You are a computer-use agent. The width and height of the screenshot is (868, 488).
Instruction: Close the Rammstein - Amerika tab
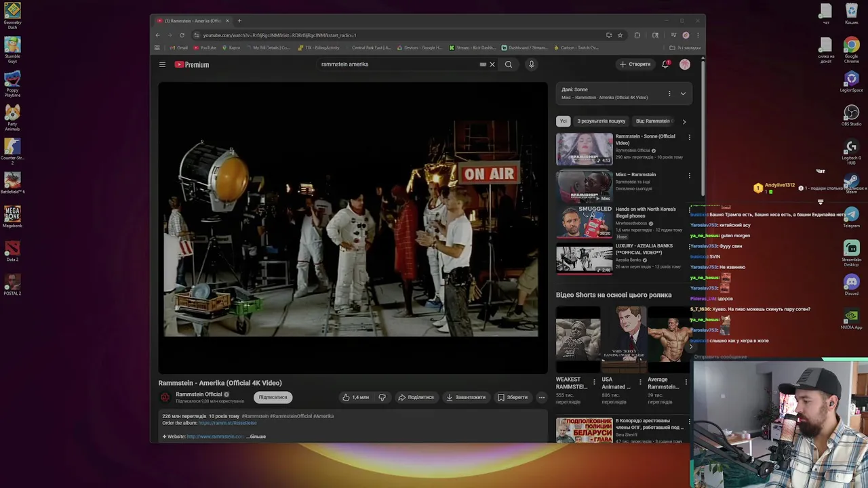tap(227, 21)
